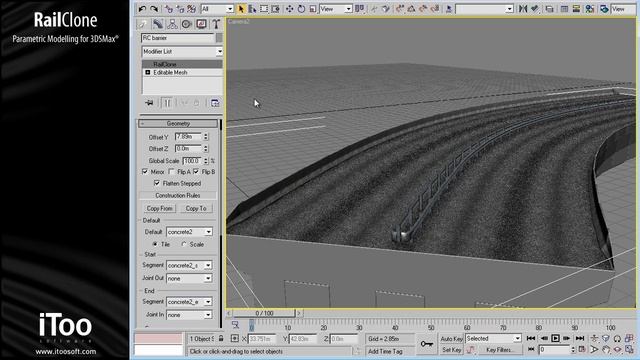Click the large Set Keys key icon
Image resolution: width=640 pixels, height=360 pixels.
click(x=427, y=344)
